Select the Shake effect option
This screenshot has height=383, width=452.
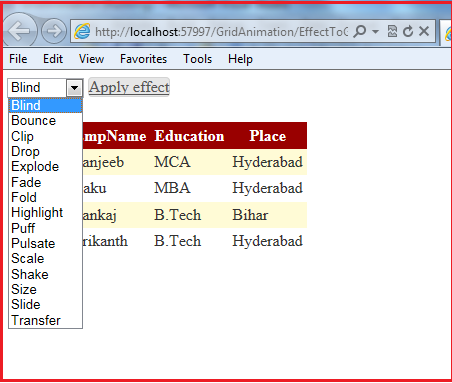[x=45, y=274]
